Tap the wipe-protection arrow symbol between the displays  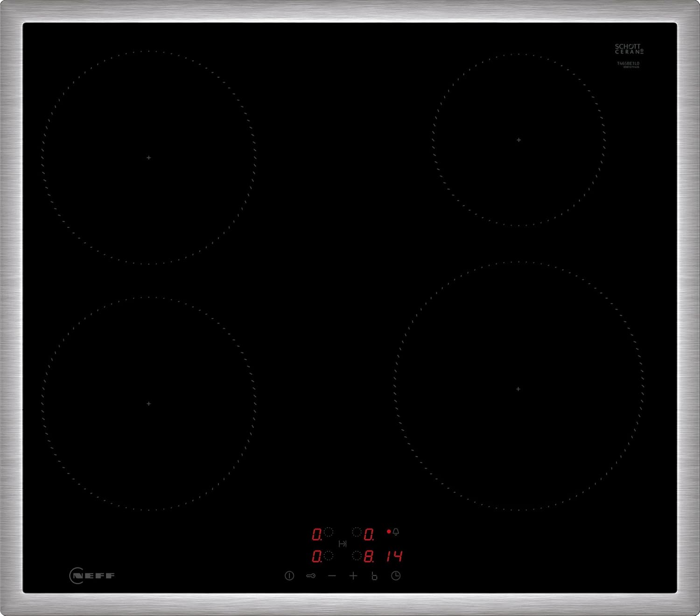tap(343, 544)
